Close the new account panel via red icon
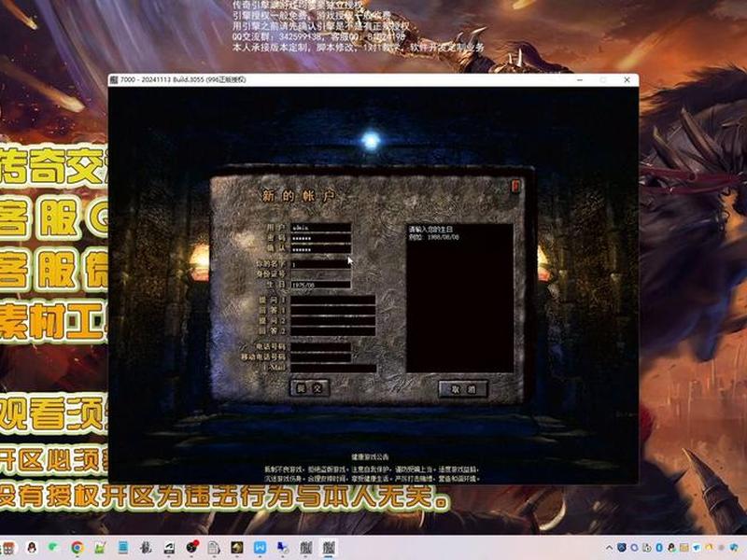 point(516,185)
